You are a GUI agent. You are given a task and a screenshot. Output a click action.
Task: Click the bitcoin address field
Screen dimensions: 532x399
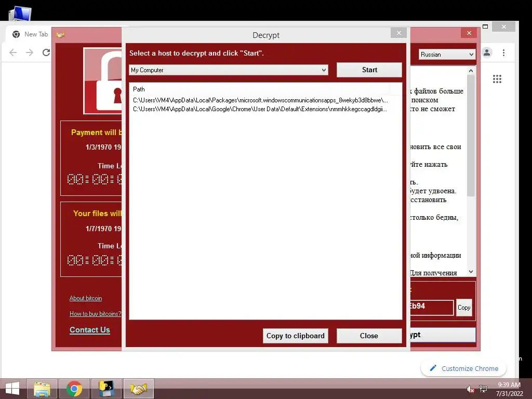[432, 308]
